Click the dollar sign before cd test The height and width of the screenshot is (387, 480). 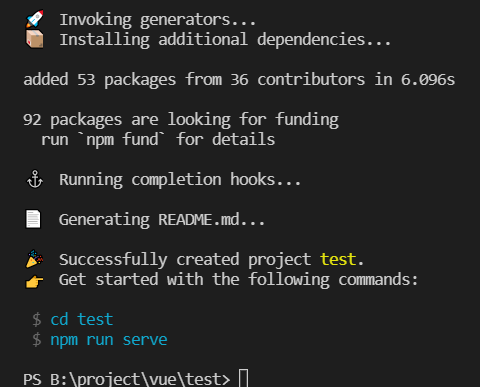coord(37,319)
